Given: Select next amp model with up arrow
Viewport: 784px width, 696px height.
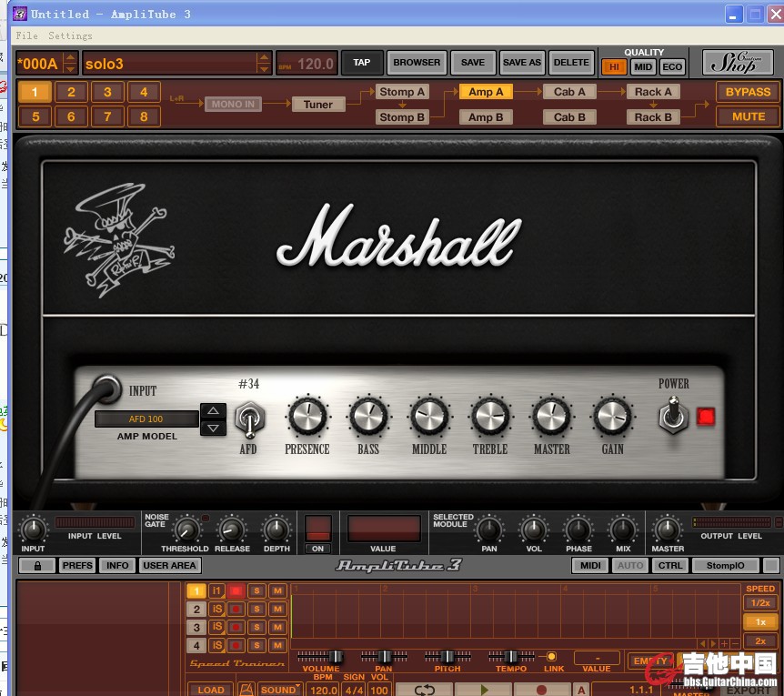Looking at the screenshot, I should (x=213, y=410).
